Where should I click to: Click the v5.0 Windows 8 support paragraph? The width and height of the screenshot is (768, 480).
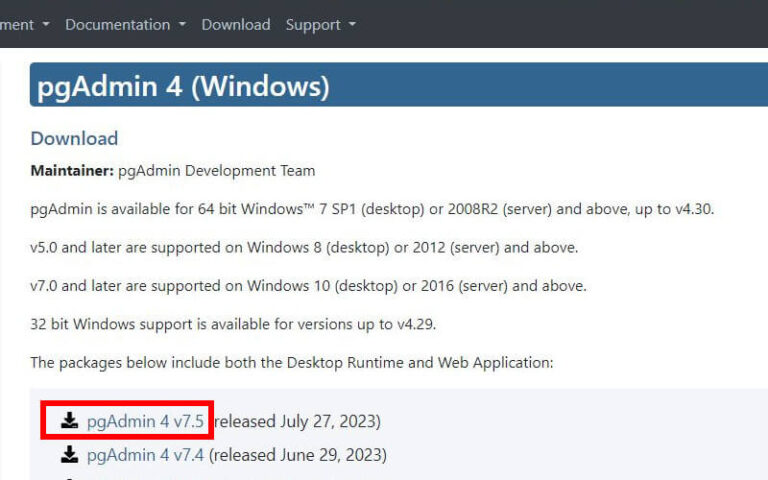304,247
